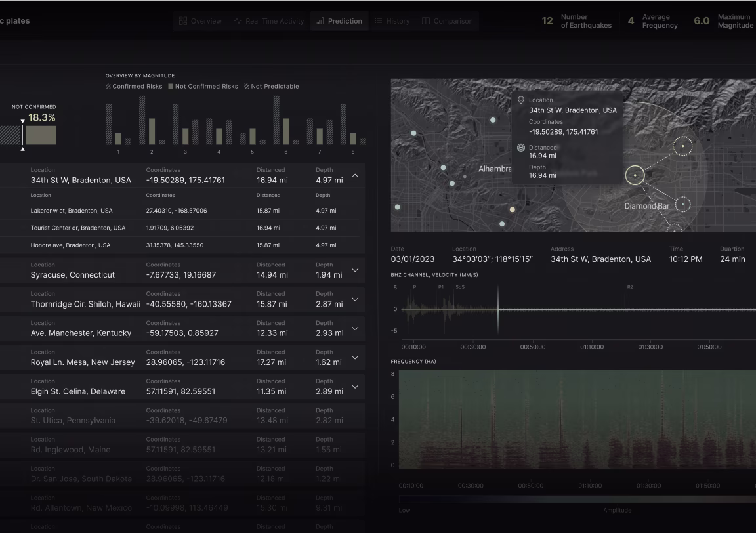Click the History list icon
The height and width of the screenshot is (533, 756).
point(379,20)
